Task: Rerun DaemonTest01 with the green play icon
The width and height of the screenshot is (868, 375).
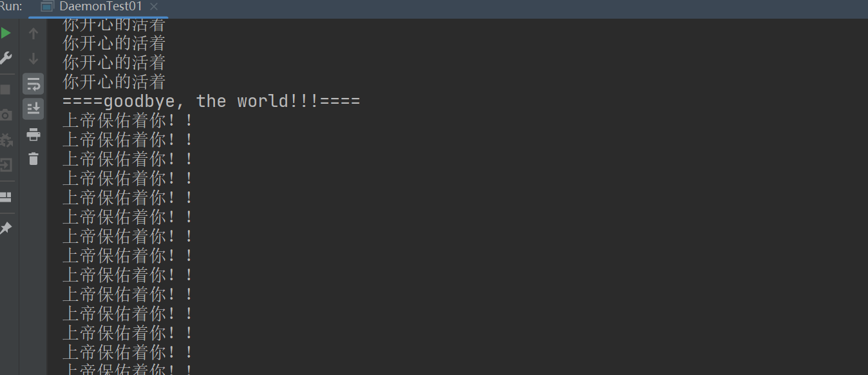Action: click(x=6, y=33)
